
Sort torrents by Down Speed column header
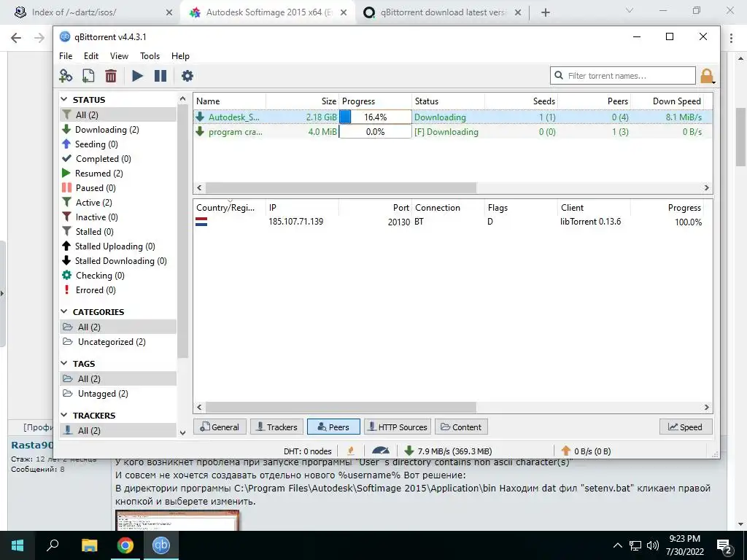[x=667, y=101]
